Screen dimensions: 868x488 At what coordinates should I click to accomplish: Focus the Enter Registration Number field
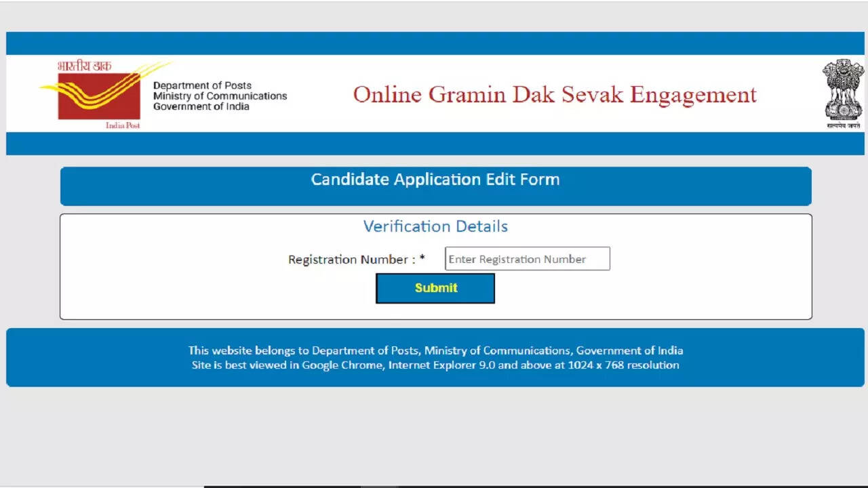pyautogui.click(x=527, y=259)
